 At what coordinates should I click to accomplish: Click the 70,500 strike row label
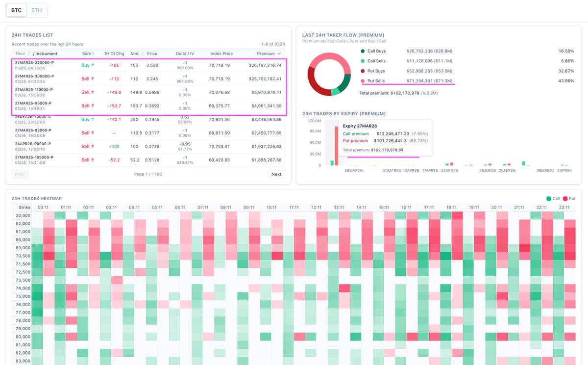point(23,256)
